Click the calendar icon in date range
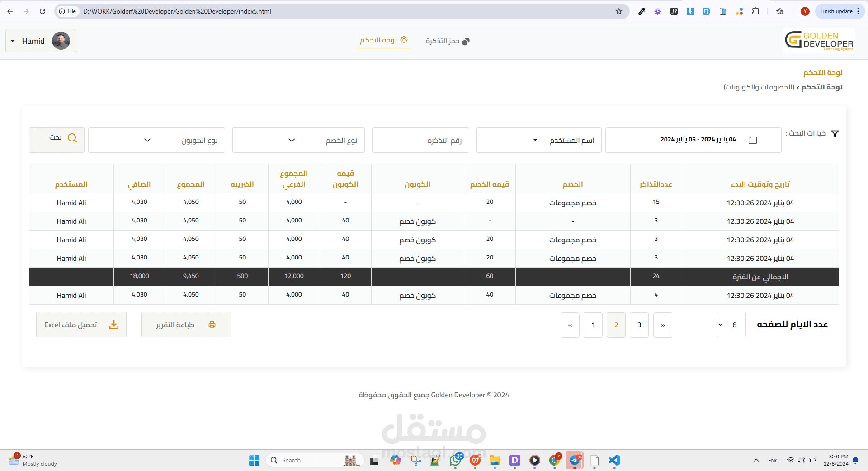The height and width of the screenshot is (471, 868). pyautogui.click(x=753, y=140)
